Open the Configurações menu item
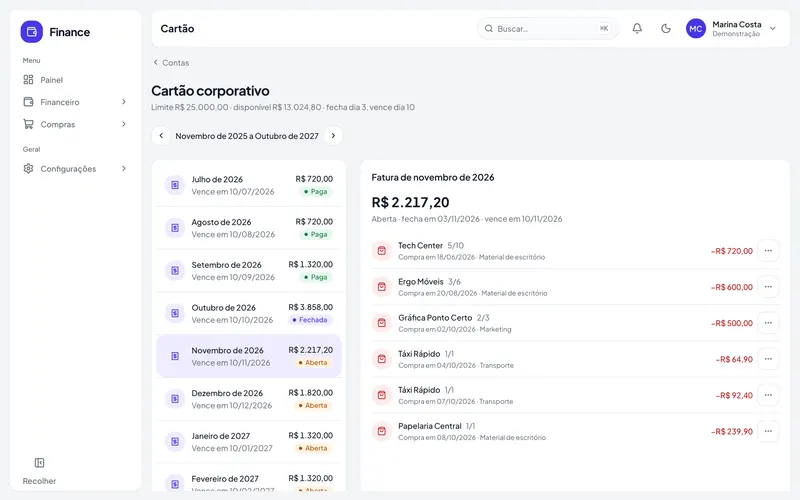Screen dimensions: 800x500 tap(75, 168)
